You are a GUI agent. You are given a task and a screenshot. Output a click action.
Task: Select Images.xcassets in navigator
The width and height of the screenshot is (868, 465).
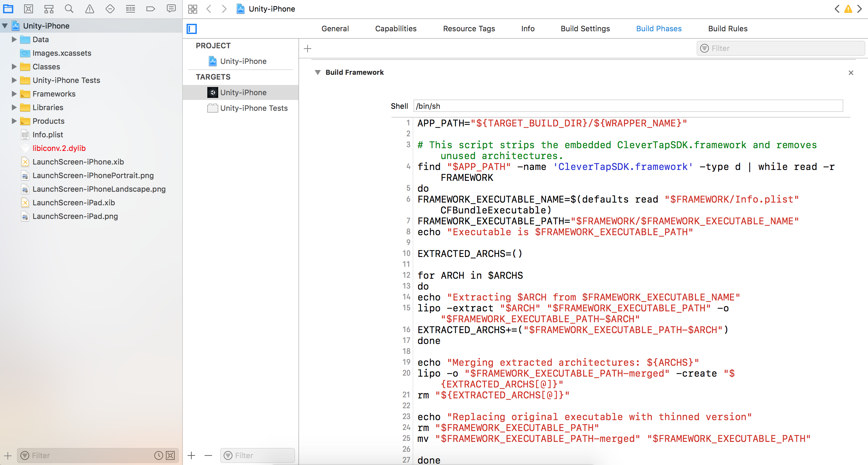click(x=62, y=53)
